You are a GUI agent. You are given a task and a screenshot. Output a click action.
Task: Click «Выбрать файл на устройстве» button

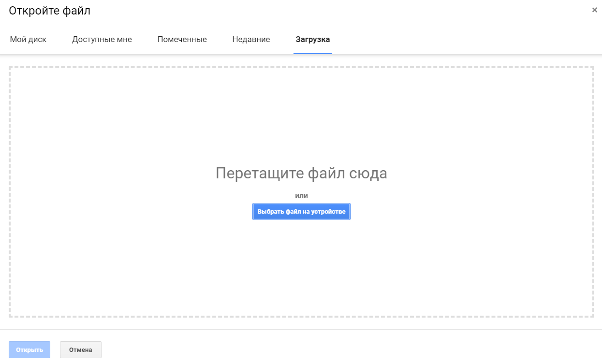[x=301, y=211]
